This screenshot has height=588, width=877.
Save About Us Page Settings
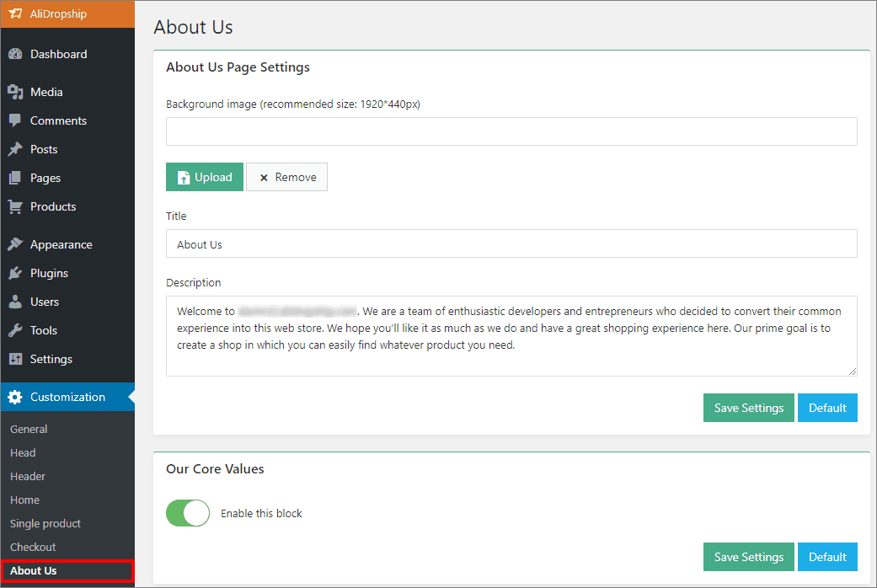point(748,408)
